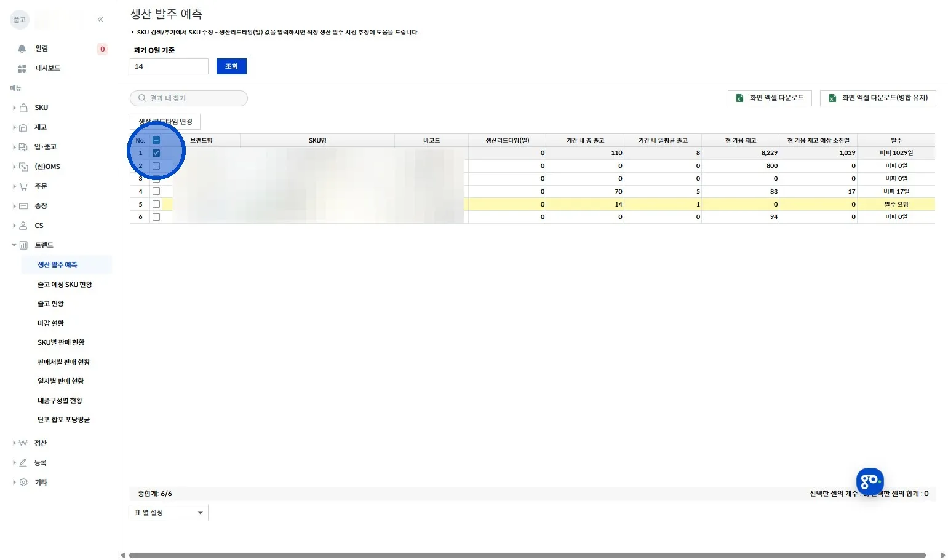Click the 버퍼 1029일 cell
Image resolution: width=948 pixels, height=560 pixels.
896,153
